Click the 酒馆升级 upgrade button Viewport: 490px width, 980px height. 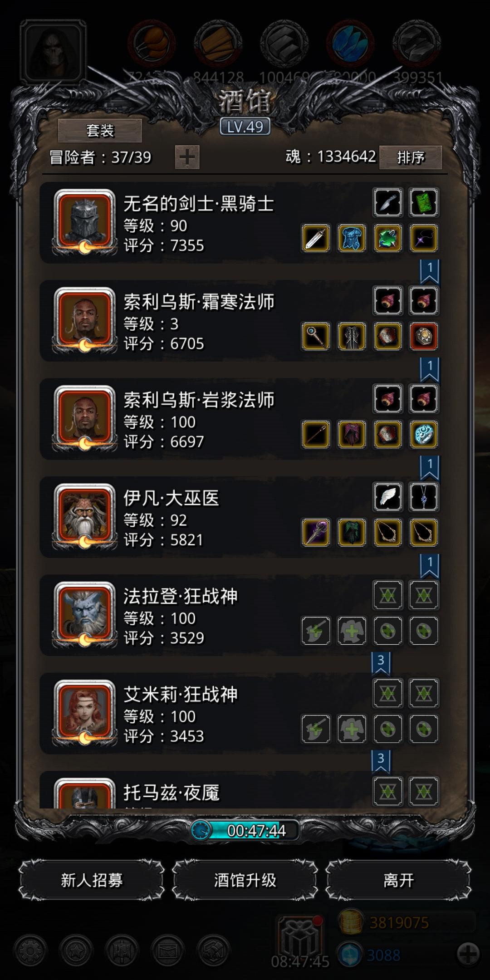(245, 880)
